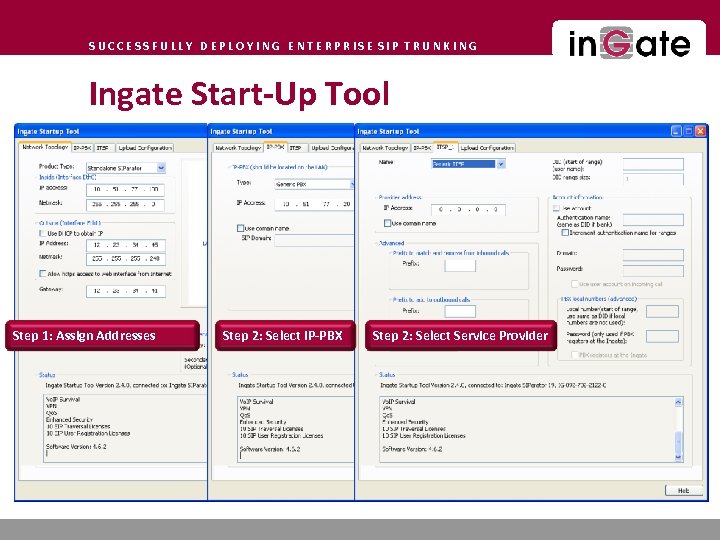Screen dimensions: 720x540
Task: Click outside interface IP Address field
Action: tap(126, 245)
